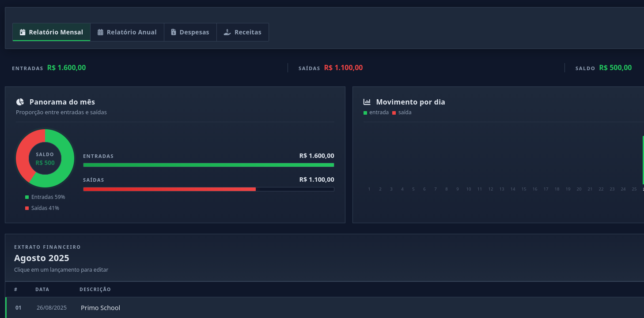Click day 1 on the chart axis
Viewport: 644px width, 318px height.
coord(369,189)
